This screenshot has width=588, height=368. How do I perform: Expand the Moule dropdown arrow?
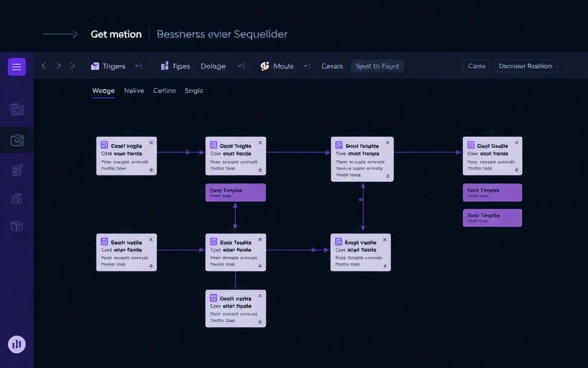tap(306, 66)
